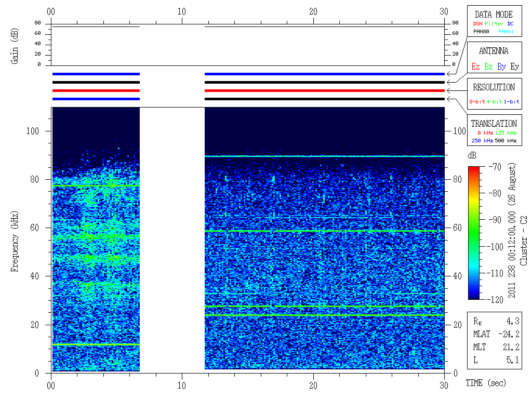Select the green 125 kHz translation label

click(x=506, y=132)
